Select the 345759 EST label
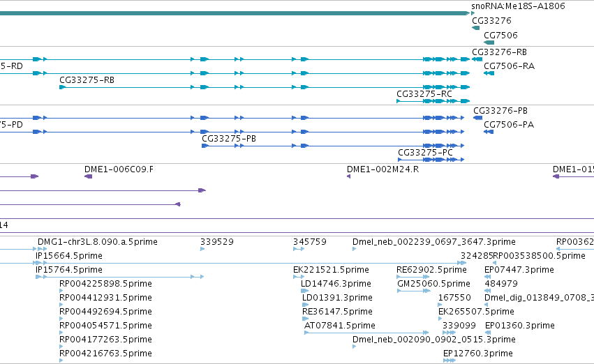594x364 pixels. 309,242
